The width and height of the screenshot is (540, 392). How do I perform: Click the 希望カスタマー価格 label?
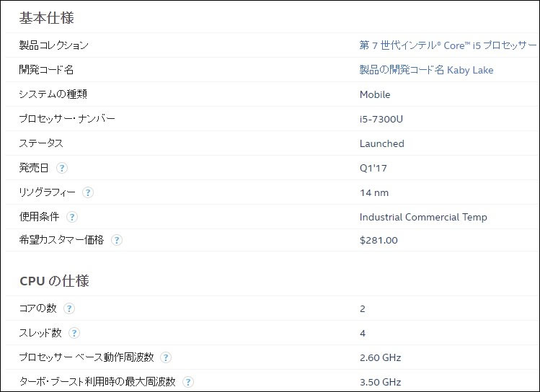pyautogui.click(x=61, y=239)
